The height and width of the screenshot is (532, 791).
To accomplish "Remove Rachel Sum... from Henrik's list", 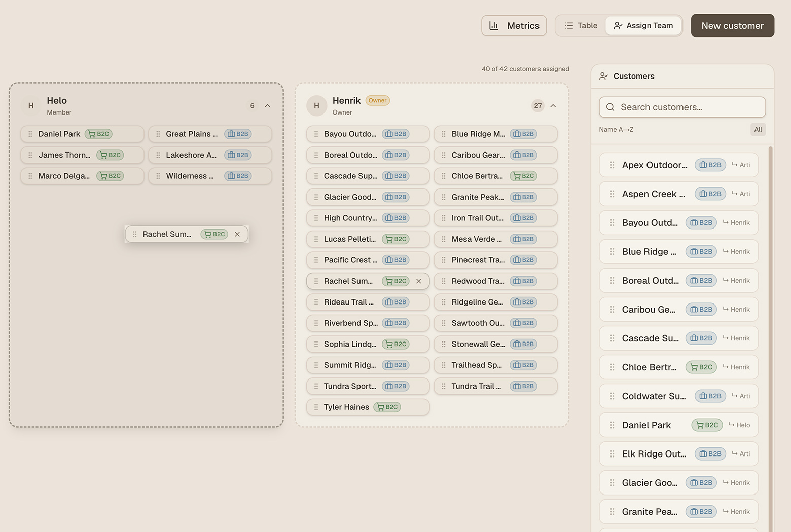I will [x=419, y=281].
